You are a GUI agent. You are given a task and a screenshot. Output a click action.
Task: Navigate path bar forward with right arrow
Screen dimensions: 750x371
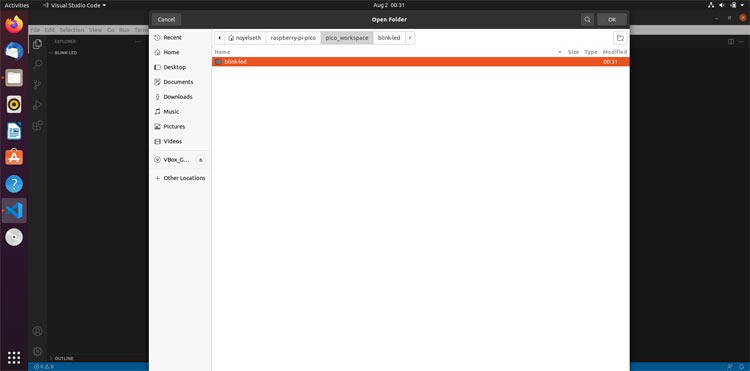[410, 38]
